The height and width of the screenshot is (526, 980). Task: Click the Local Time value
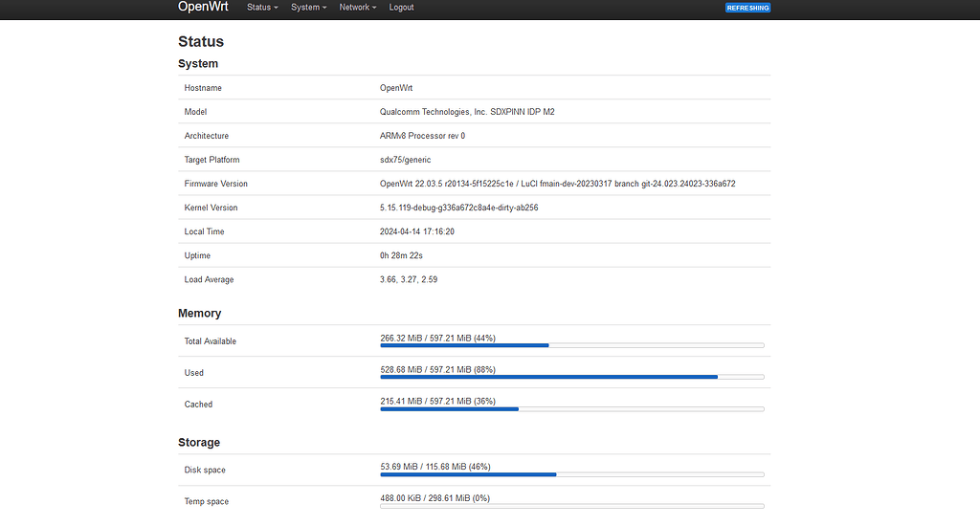[416, 231]
